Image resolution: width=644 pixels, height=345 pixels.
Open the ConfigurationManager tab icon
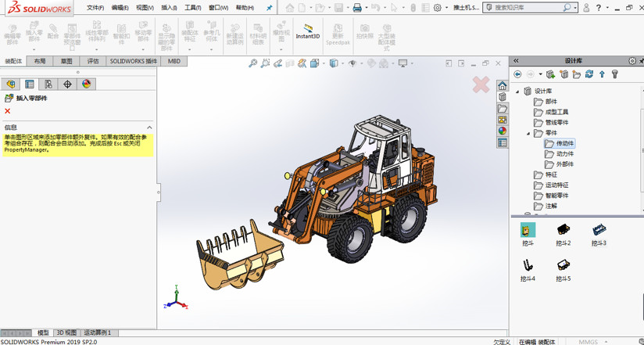(x=48, y=84)
